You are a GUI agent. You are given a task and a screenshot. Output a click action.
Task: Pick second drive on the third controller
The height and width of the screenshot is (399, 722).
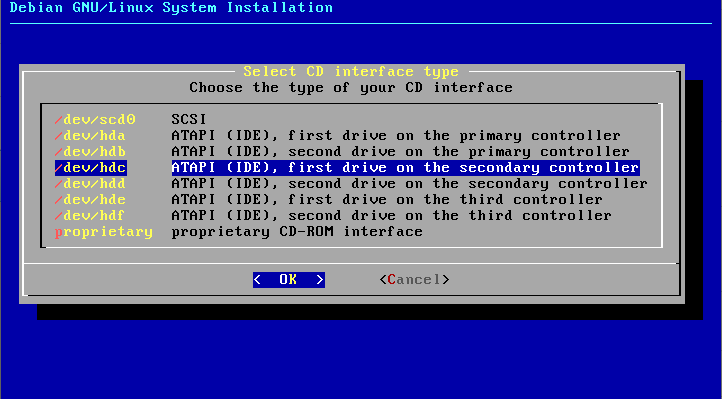(x=391, y=215)
